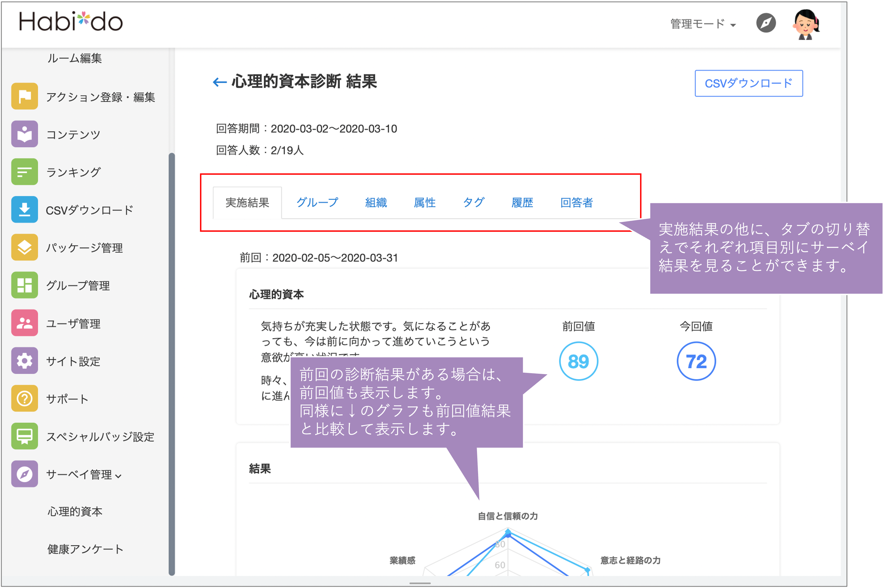The width and height of the screenshot is (884, 588).
Task: Click the 自信と信頼の力 chart label
Action: tap(508, 516)
